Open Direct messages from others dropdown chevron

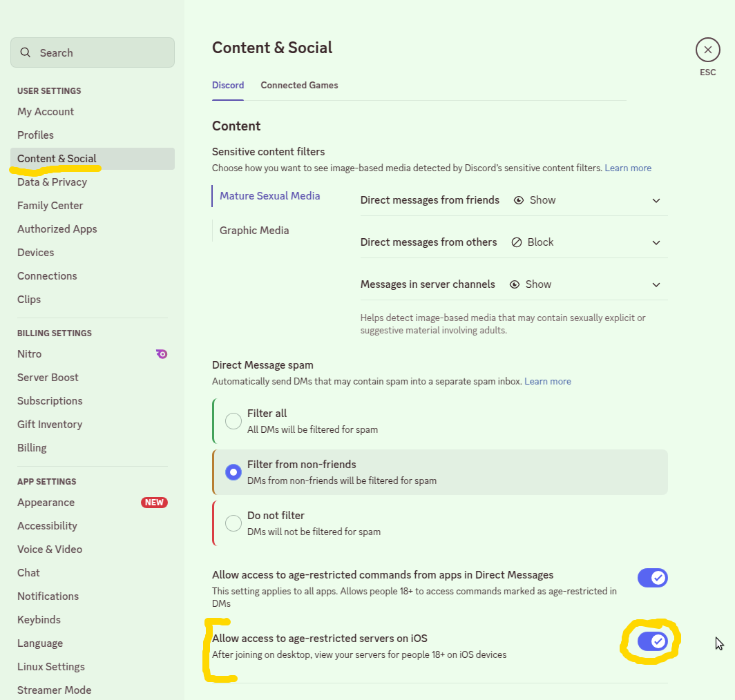coord(656,242)
